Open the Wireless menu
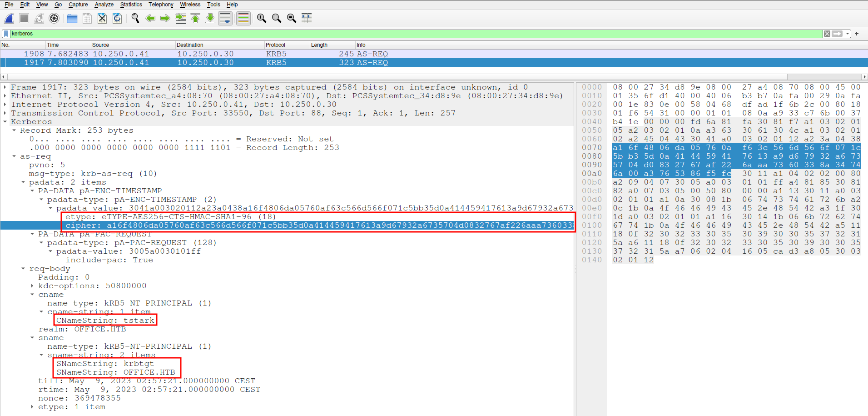Viewport: 868px width, 416px height. tap(190, 5)
